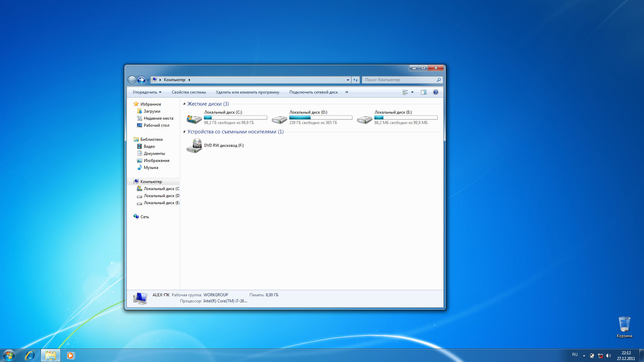Open the view options dropdown arrow
644x362 pixels.
[x=413, y=92]
